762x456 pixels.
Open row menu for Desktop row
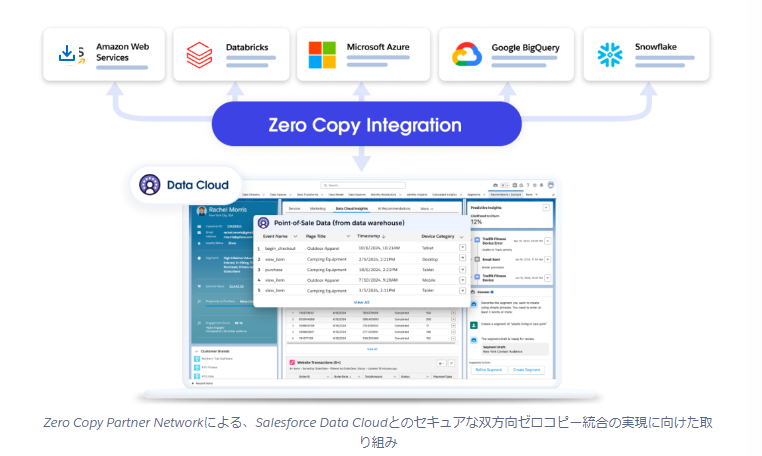pos(462,259)
